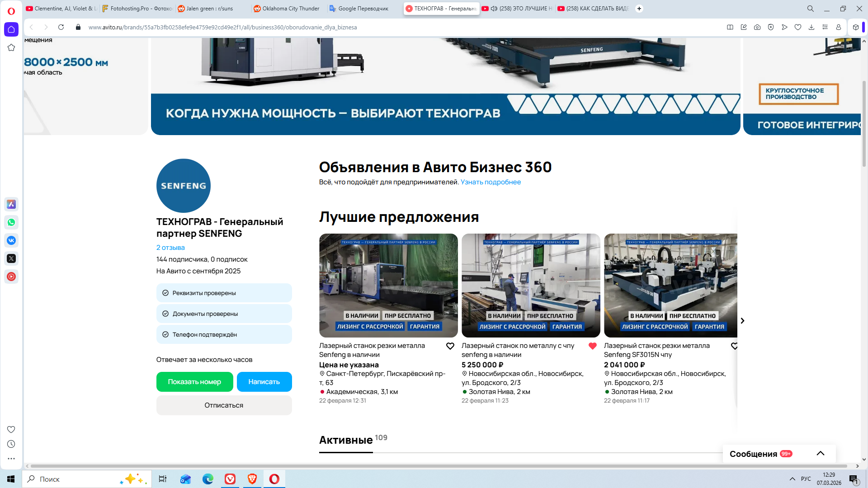Add first Senfeng laser listing to favorites

point(450,346)
